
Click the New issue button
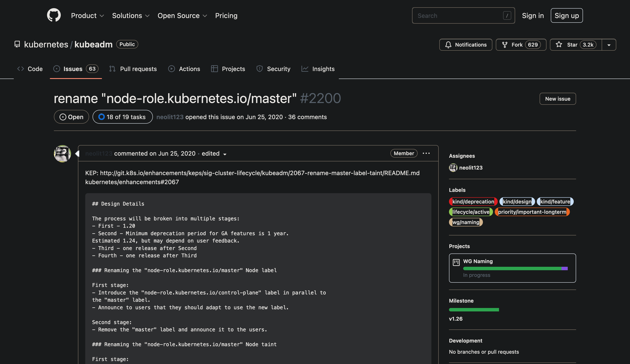[557, 99]
